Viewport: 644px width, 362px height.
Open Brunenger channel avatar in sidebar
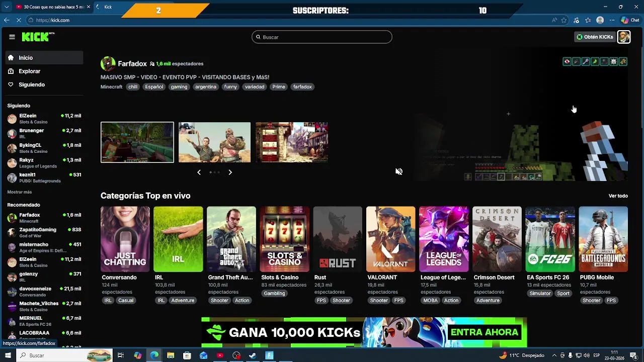[x=12, y=133]
